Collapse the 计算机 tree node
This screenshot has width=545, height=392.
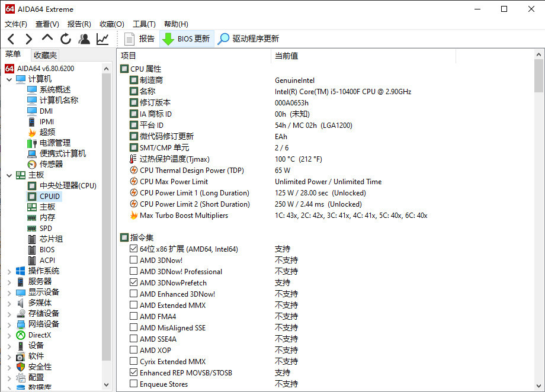pyautogui.click(x=9, y=79)
